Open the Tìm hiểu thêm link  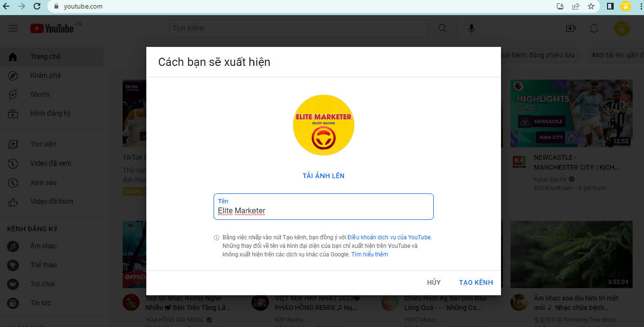(369, 254)
